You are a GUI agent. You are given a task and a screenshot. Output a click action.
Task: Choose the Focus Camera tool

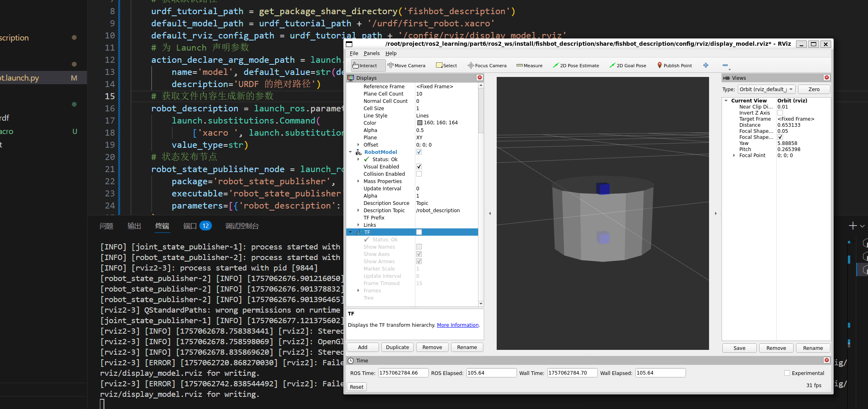pos(487,66)
